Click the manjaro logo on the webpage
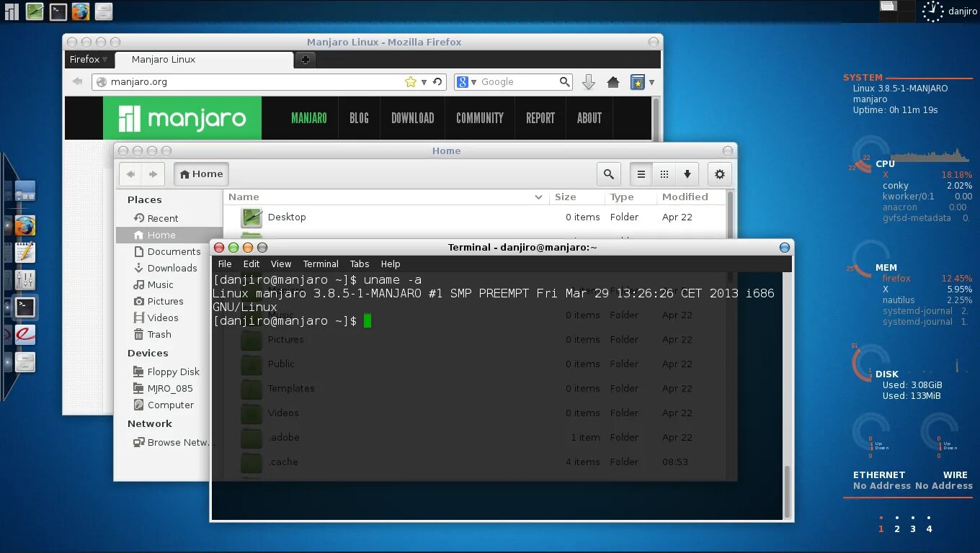 (182, 118)
